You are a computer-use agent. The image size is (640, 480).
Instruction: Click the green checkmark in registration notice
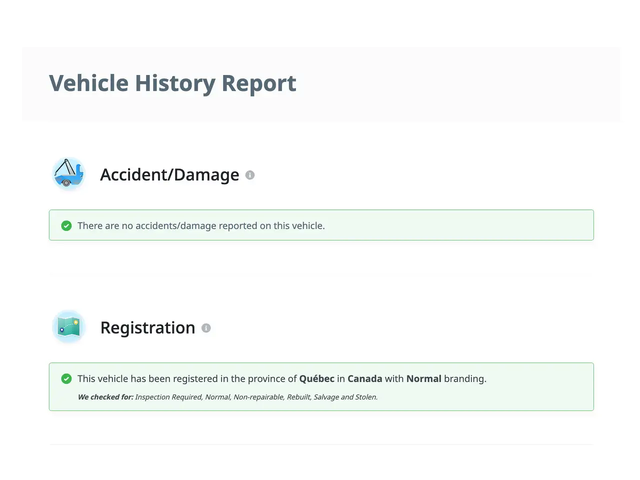tap(66, 379)
